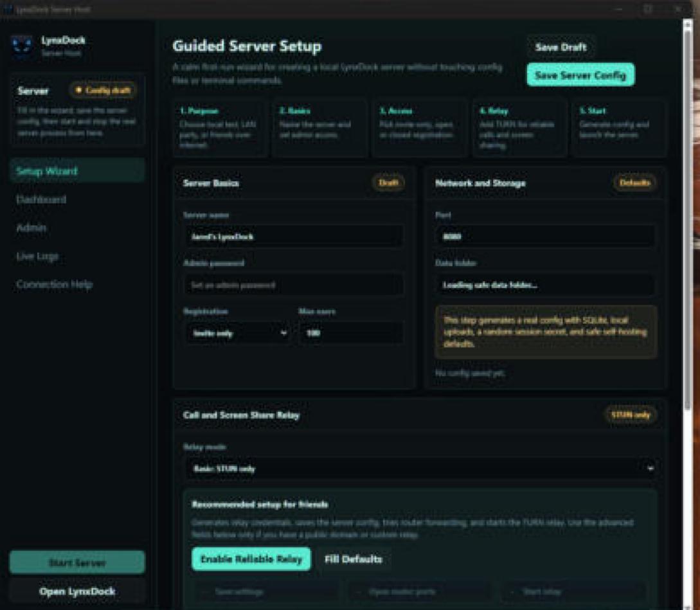The height and width of the screenshot is (610, 700).
Task: Click the yellow SQLite config notice
Action: [x=546, y=332]
